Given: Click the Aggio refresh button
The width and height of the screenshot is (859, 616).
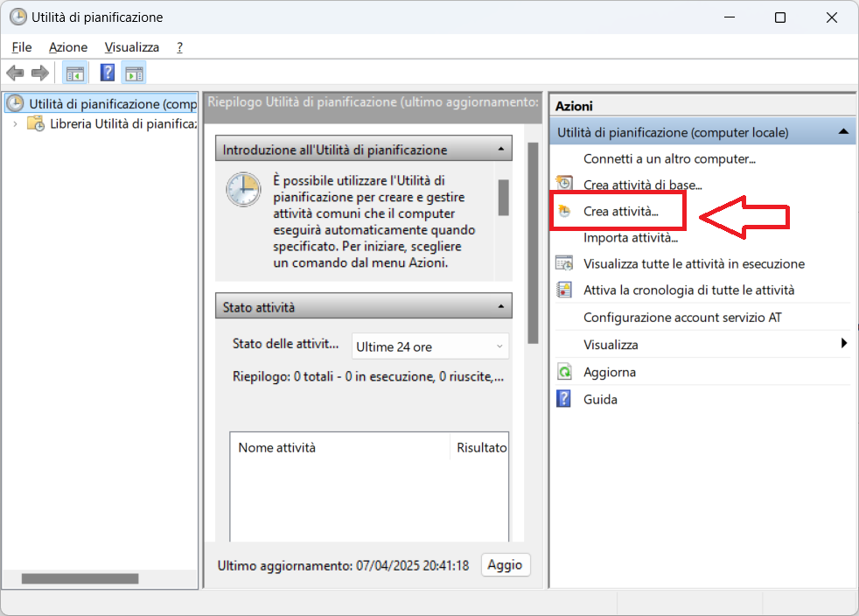Looking at the screenshot, I should [505, 565].
